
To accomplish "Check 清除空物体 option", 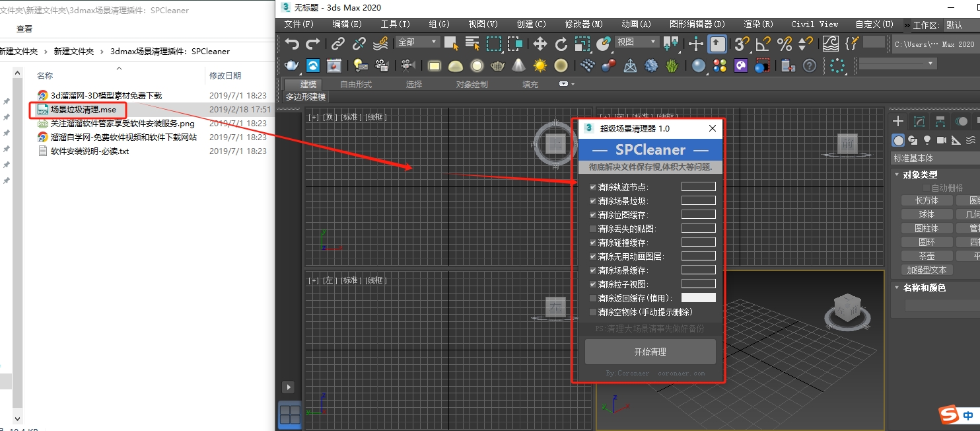I will pos(593,312).
